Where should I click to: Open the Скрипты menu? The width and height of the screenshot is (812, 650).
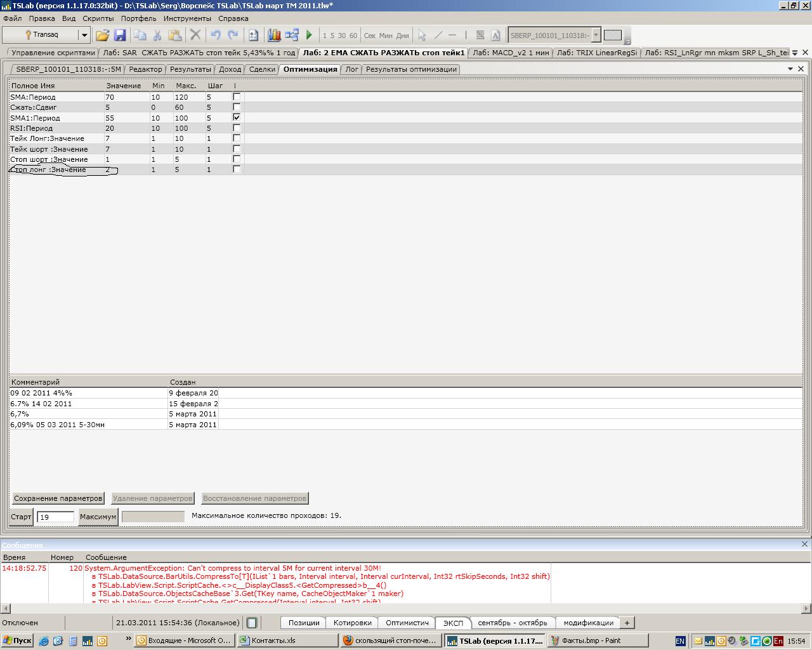98,18
